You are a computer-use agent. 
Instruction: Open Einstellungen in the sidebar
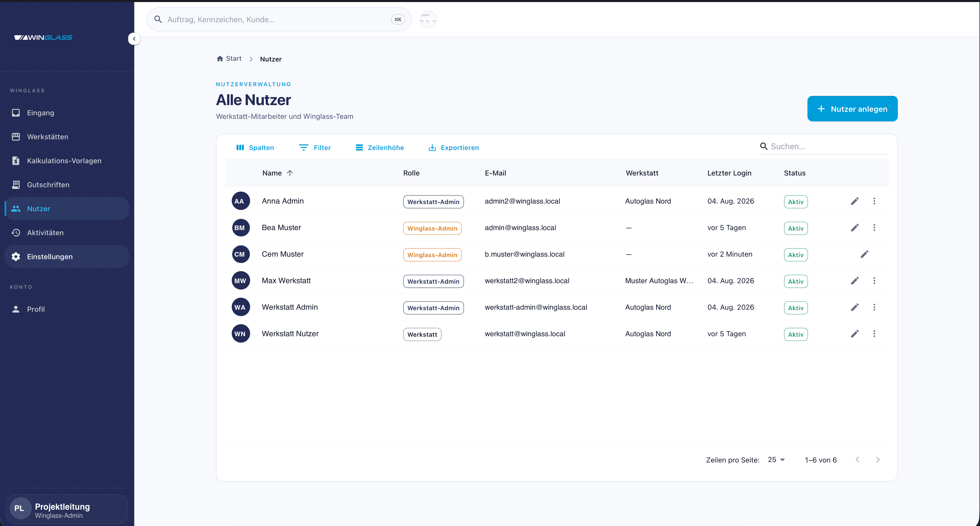pos(67,256)
